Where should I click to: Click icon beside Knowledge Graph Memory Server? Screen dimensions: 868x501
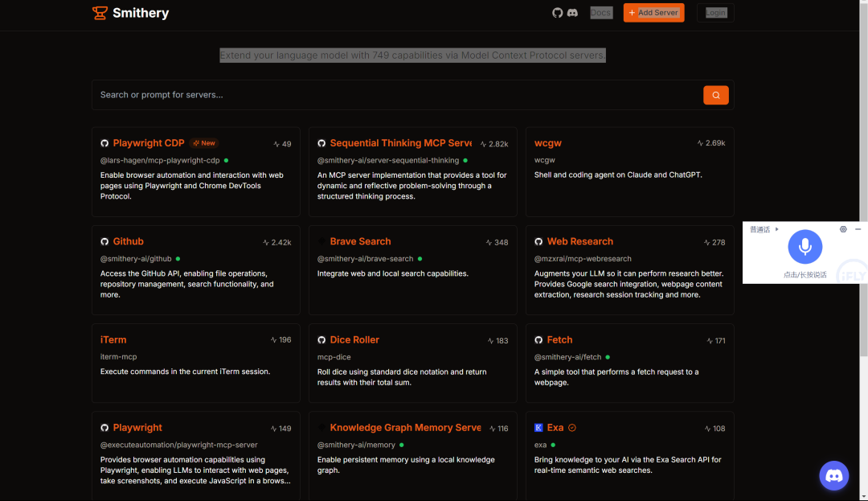click(x=321, y=428)
